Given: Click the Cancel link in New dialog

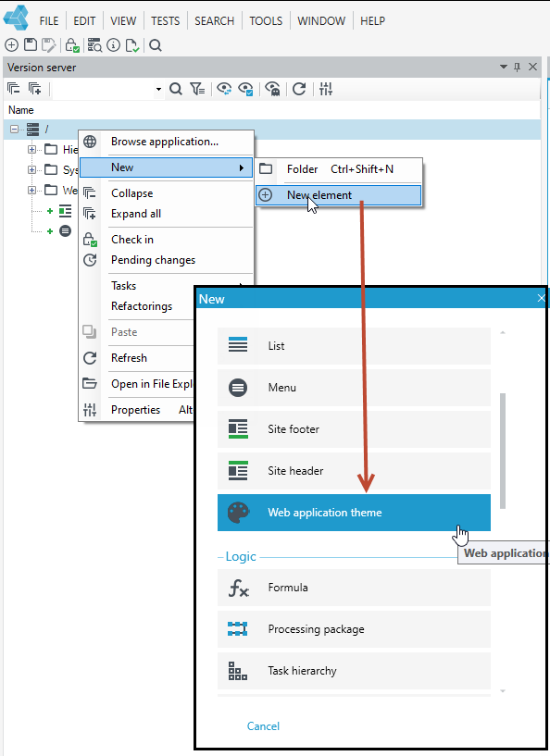Looking at the screenshot, I should point(263,726).
